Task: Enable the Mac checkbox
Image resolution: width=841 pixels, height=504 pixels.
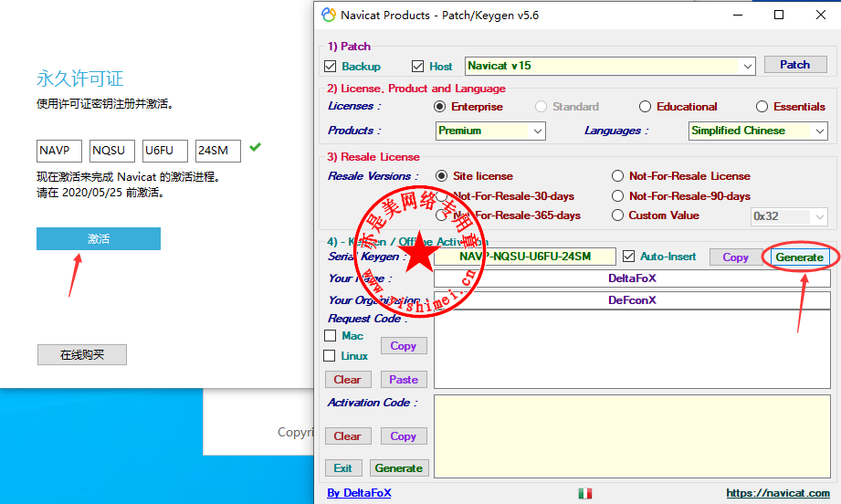Action: tap(330, 336)
